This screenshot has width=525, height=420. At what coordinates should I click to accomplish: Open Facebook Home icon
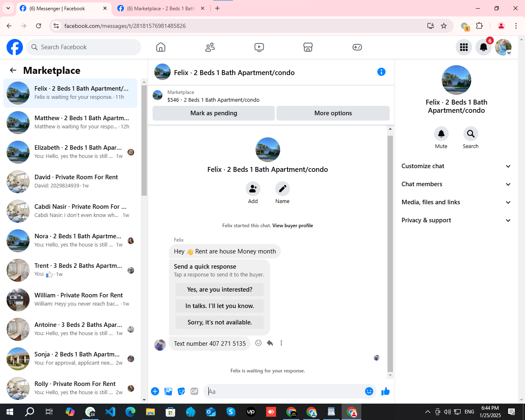point(161,47)
